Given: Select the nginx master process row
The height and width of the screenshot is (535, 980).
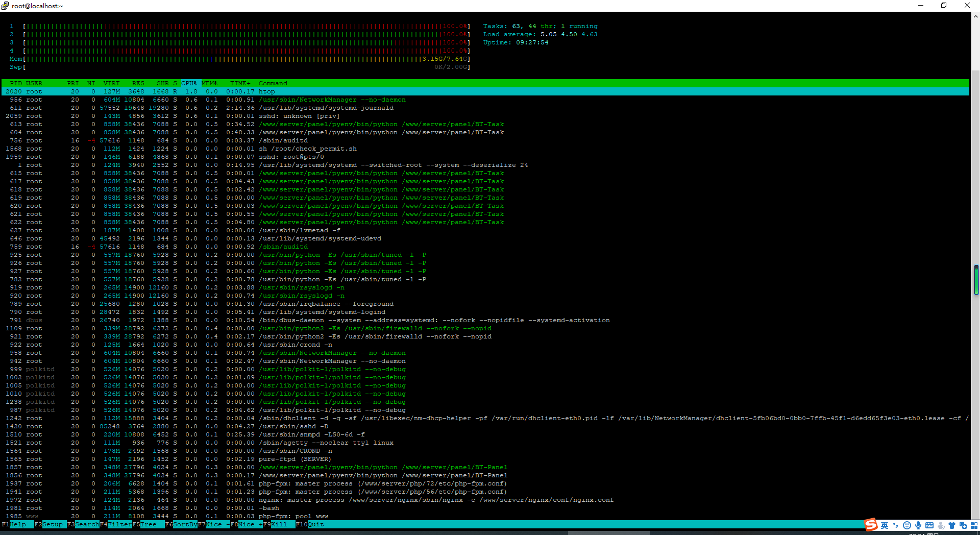Looking at the screenshot, I should pos(485,500).
